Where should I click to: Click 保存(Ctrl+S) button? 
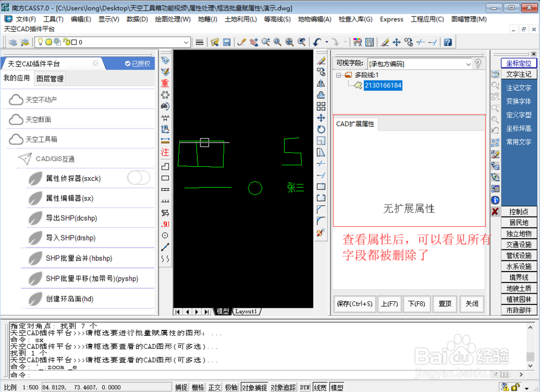[x=354, y=304]
